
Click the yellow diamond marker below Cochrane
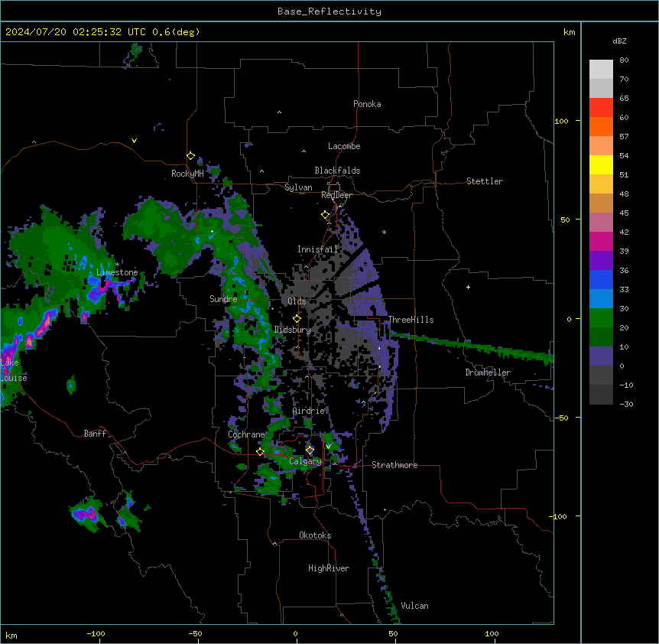pos(260,452)
